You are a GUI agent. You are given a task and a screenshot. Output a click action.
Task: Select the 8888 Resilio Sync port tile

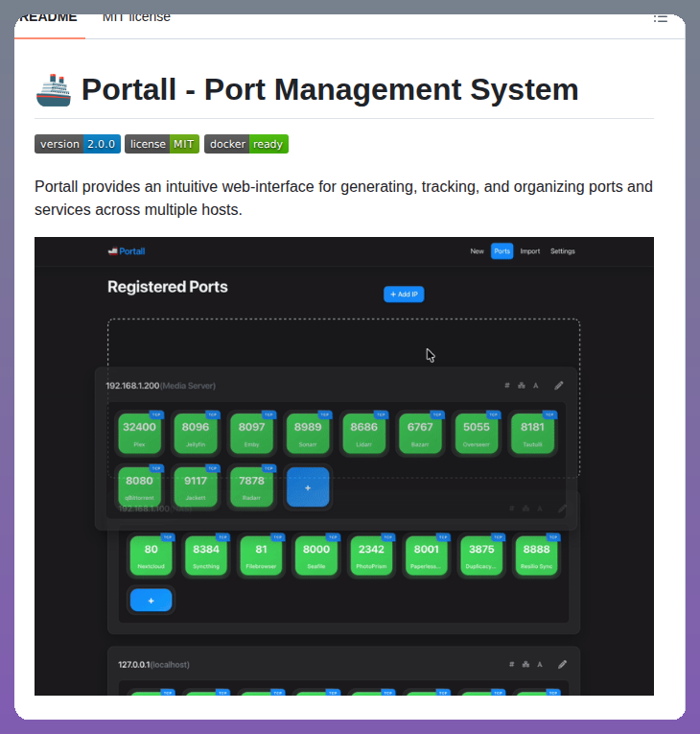[537, 556]
